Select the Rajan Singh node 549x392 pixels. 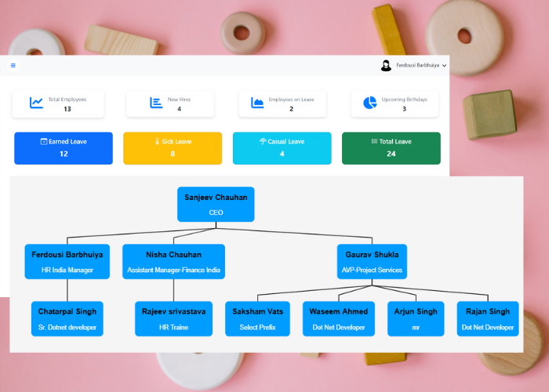pos(488,319)
